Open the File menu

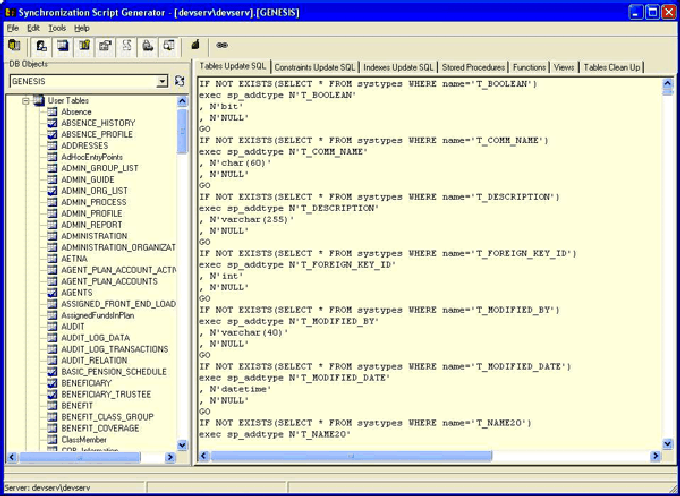point(13,28)
